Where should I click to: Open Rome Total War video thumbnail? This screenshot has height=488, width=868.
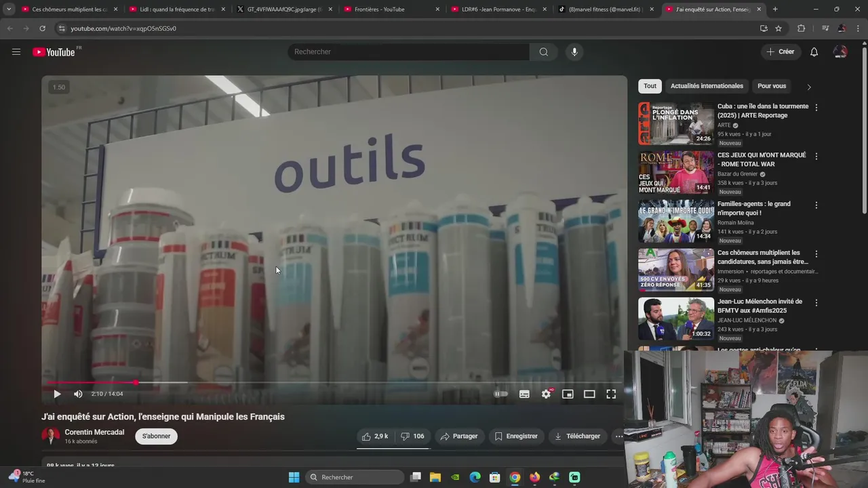[x=676, y=172]
